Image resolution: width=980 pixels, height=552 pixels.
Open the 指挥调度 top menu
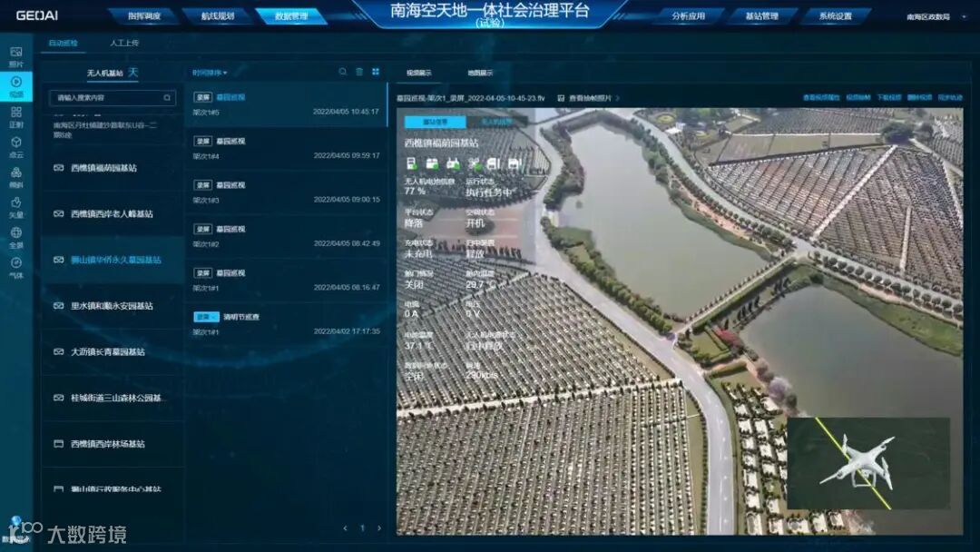click(x=144, y=16)
